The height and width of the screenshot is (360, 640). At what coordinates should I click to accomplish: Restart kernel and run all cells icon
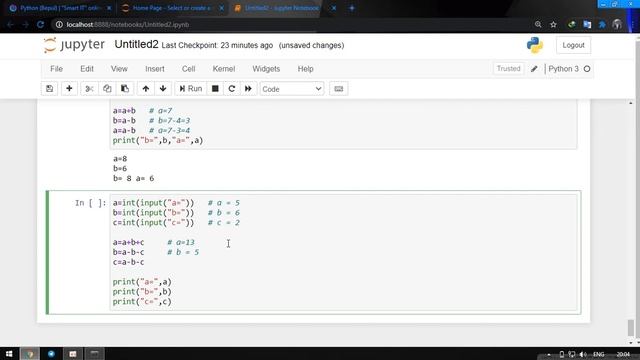pyautogui.click(x=248, y=89)
